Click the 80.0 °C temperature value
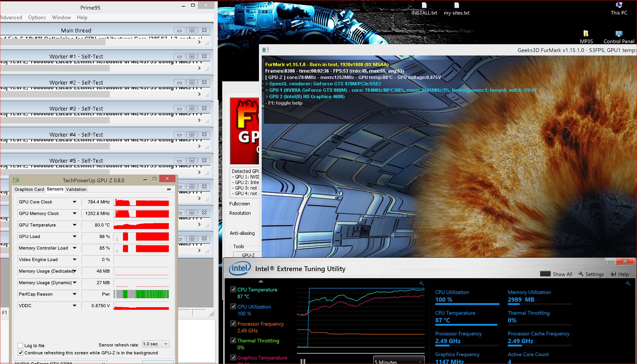Viewport: 637px width, 364px height. (x=97, y=225)
